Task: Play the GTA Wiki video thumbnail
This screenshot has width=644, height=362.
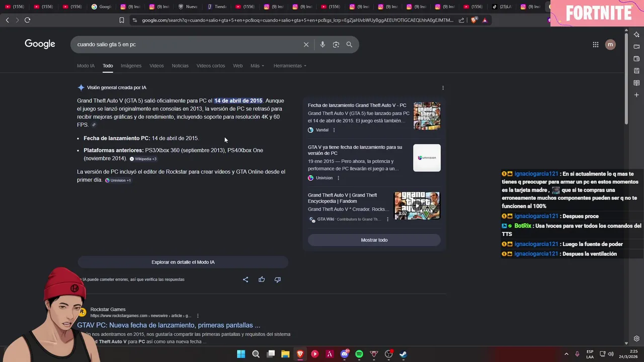Action: click(x=417, y=206)
